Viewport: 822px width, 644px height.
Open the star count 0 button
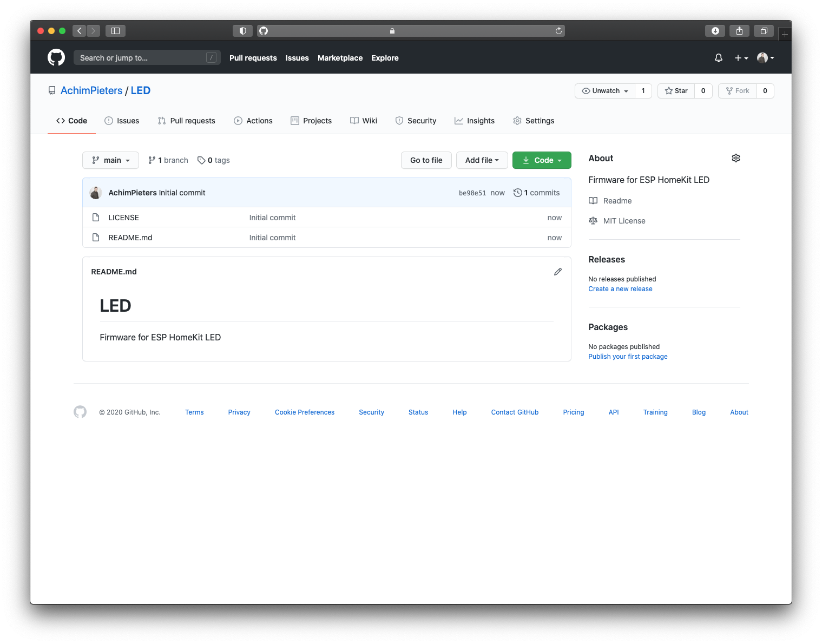click(703, 91)
